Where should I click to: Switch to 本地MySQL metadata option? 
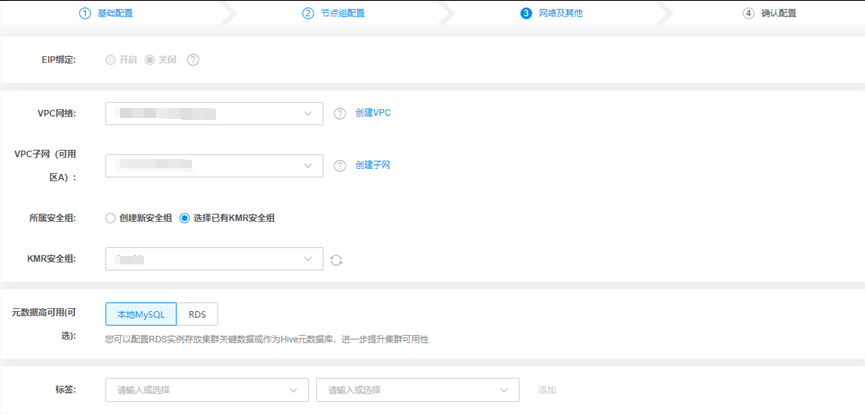click(x=141, y=314)
